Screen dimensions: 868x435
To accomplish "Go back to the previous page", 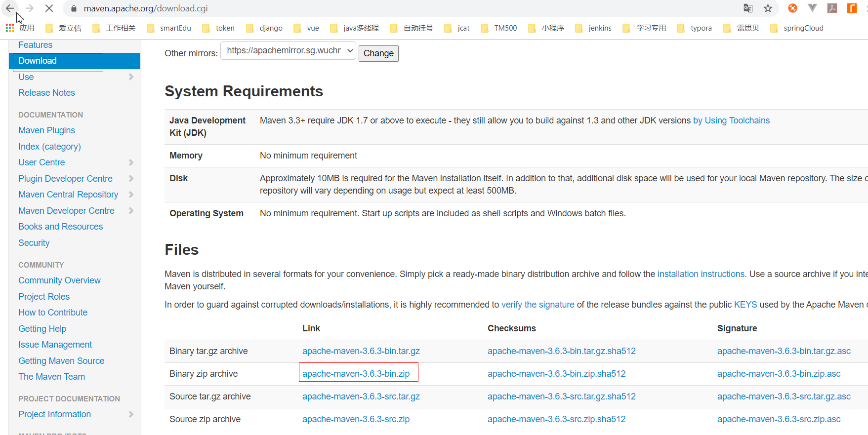I will (x=10, y=8).
